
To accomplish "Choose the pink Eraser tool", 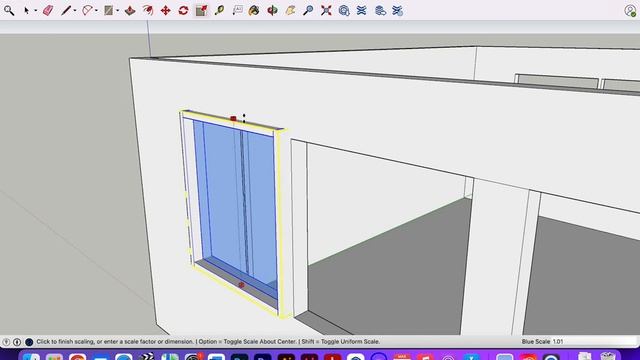I will (48, 11).
